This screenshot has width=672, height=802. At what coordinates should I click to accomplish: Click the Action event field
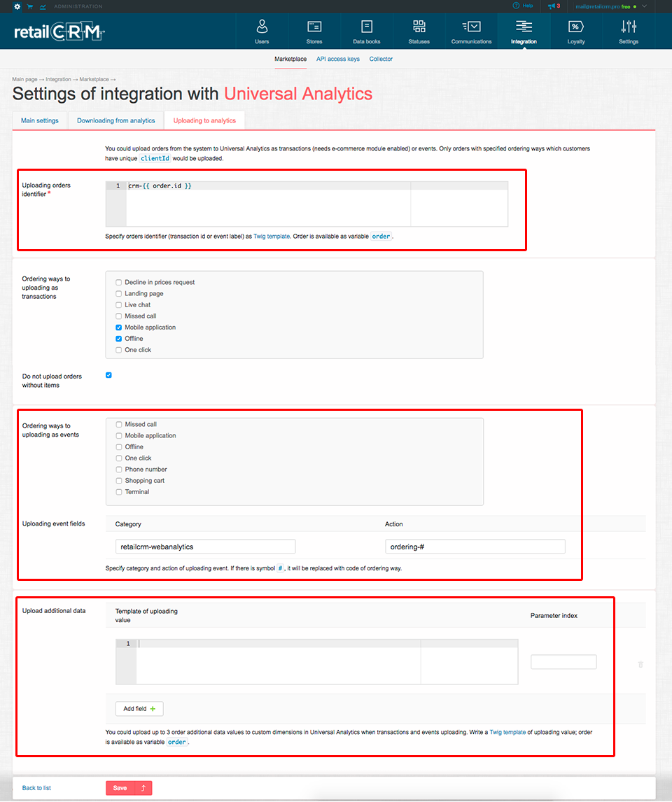(475, 547)
